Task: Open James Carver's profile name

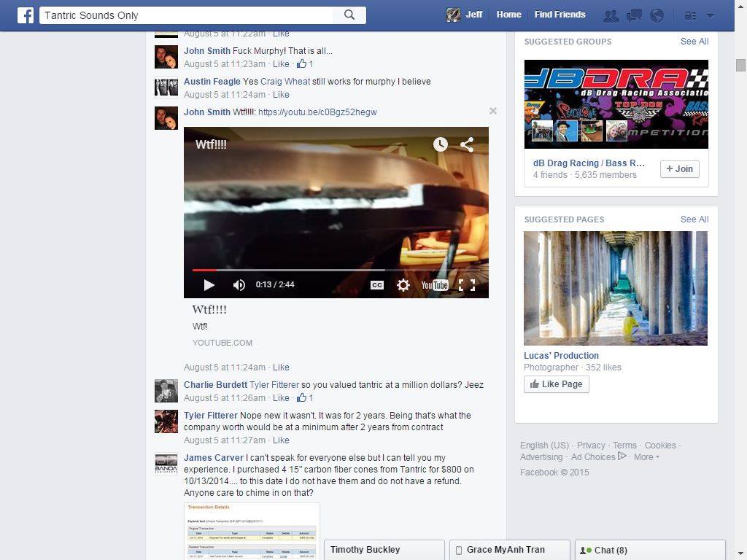Action: [x=214, y=458]
